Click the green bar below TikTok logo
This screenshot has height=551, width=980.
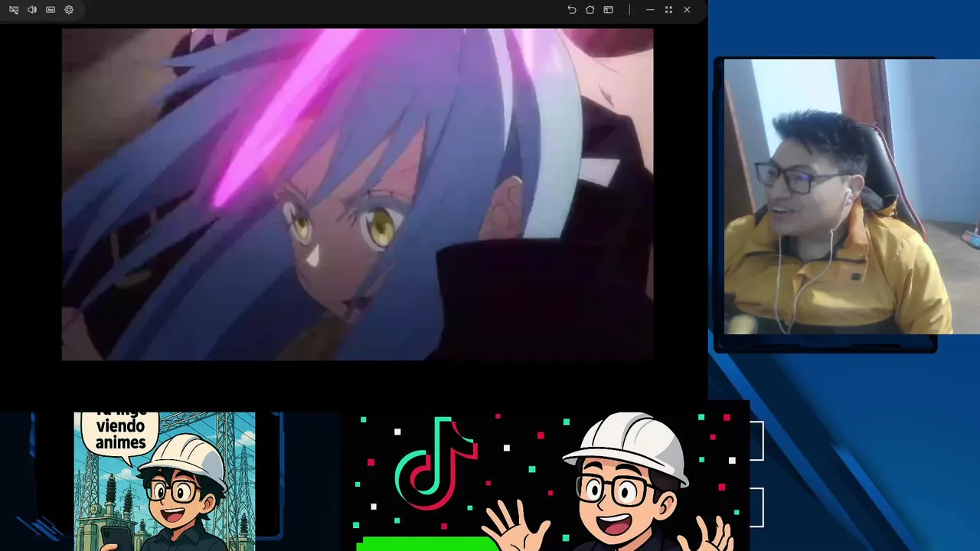[428, 544]
